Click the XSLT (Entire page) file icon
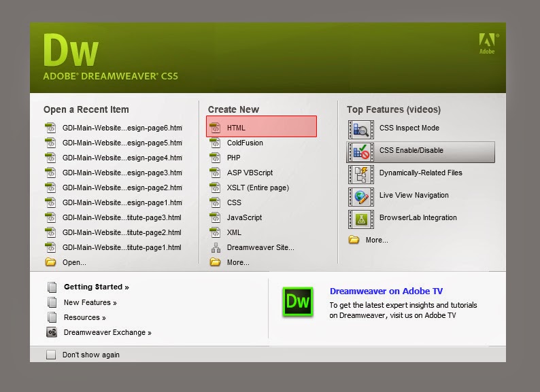This screenshot has height=392, width=540. pos(215,188)
